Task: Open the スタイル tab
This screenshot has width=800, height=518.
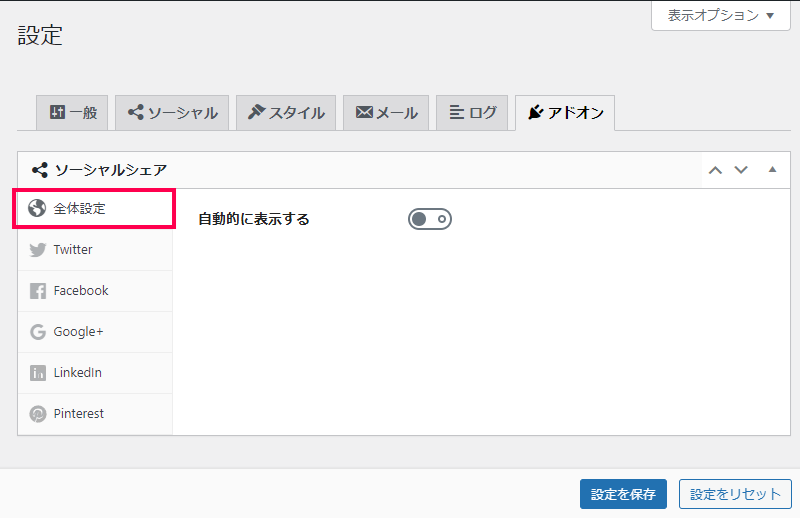Action: point(286,113)
